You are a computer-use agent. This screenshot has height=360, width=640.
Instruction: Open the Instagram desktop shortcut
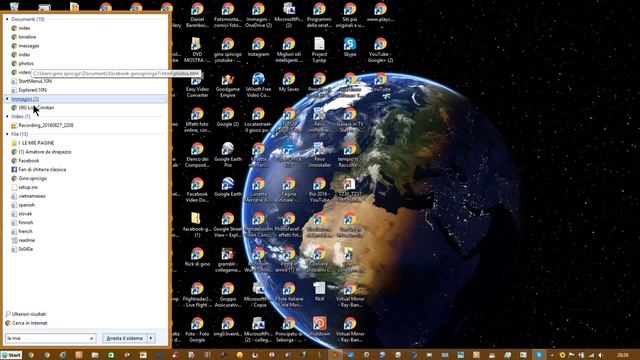tap(258, 47)
